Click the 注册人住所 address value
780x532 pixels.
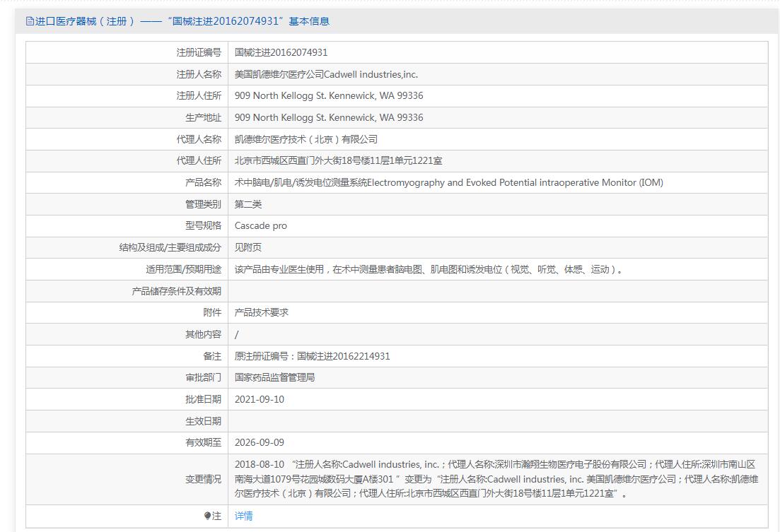pyautogui.click(x=329, y=95)
